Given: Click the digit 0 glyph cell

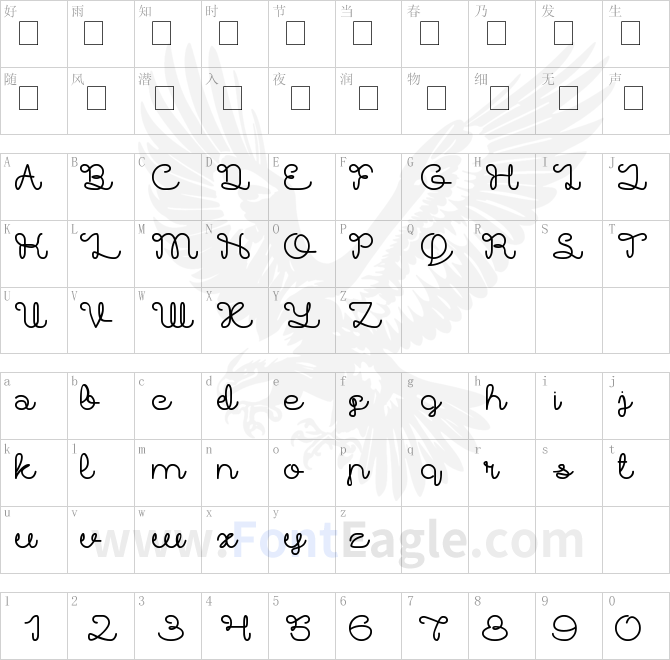Looking at the screenshot, I should (636, 626).
